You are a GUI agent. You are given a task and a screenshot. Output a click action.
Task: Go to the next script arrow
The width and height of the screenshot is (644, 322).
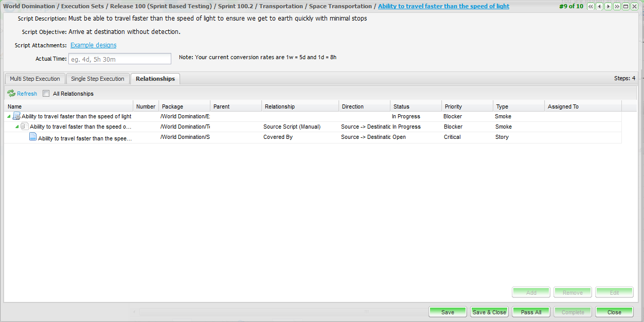608,6
